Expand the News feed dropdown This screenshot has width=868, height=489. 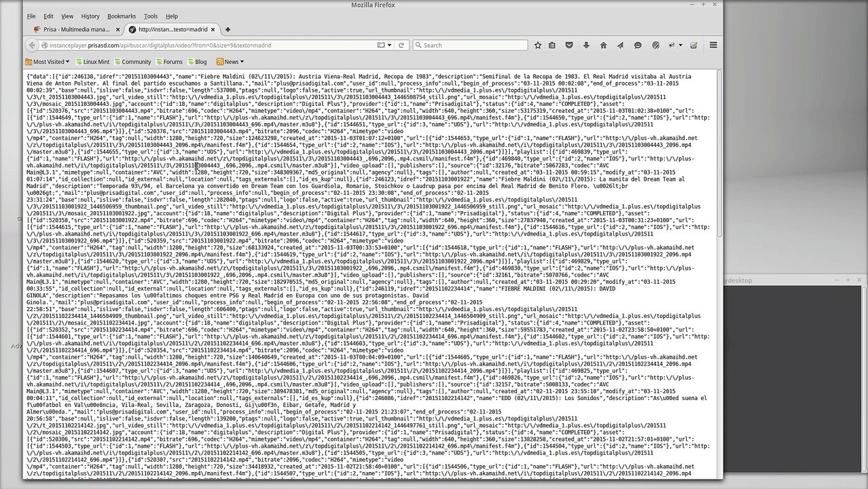[x=230, y=62]
